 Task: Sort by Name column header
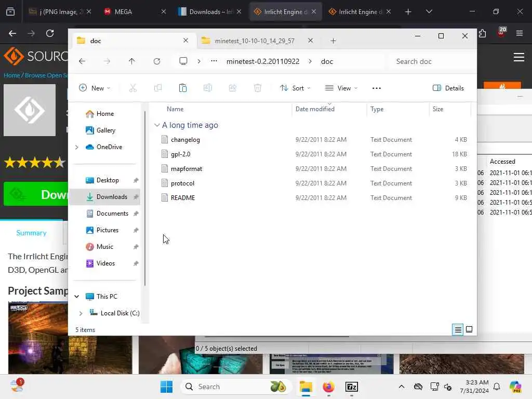tap(175, 109)
